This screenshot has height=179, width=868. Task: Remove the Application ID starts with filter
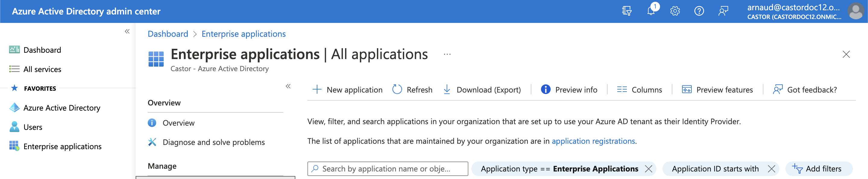[x=771, y=168]
